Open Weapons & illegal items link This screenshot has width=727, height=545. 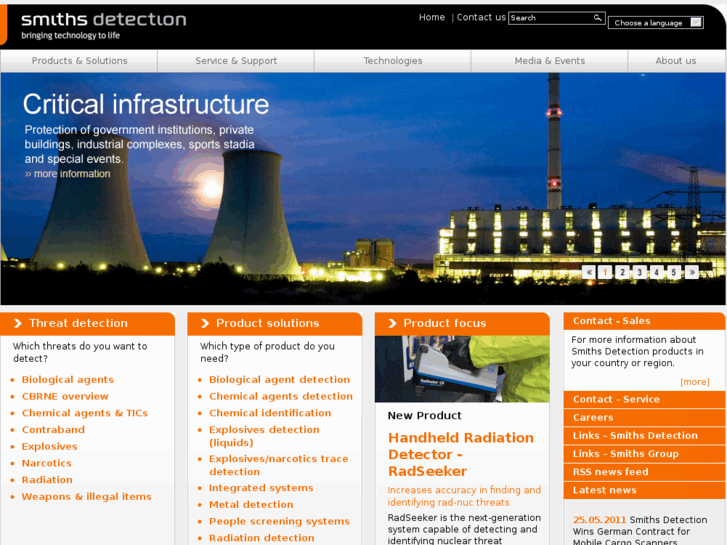point(87,496)
